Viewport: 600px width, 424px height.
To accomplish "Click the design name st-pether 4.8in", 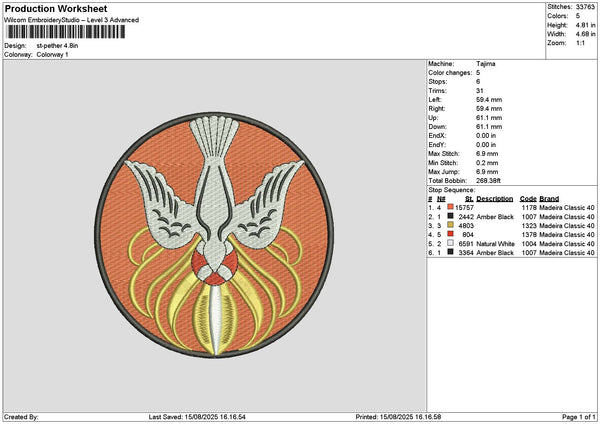I will [x=59, y=46].
